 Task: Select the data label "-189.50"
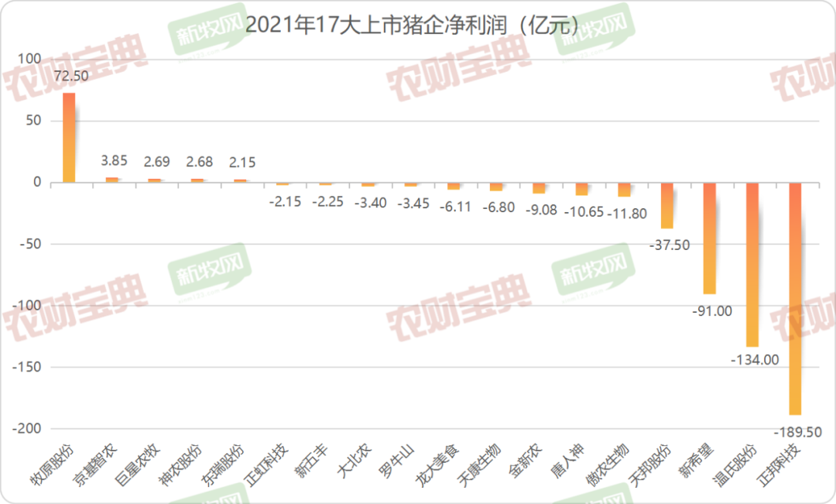797,432
